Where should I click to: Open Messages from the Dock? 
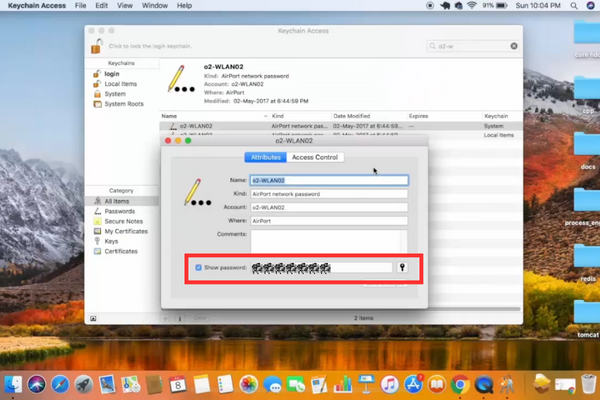[x=272, y=384]
